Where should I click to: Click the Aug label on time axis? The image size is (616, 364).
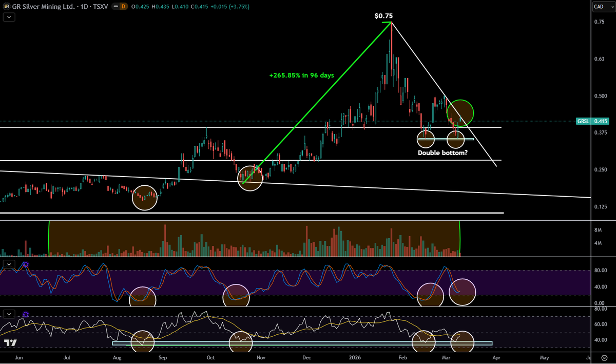[x=117, y=357]
